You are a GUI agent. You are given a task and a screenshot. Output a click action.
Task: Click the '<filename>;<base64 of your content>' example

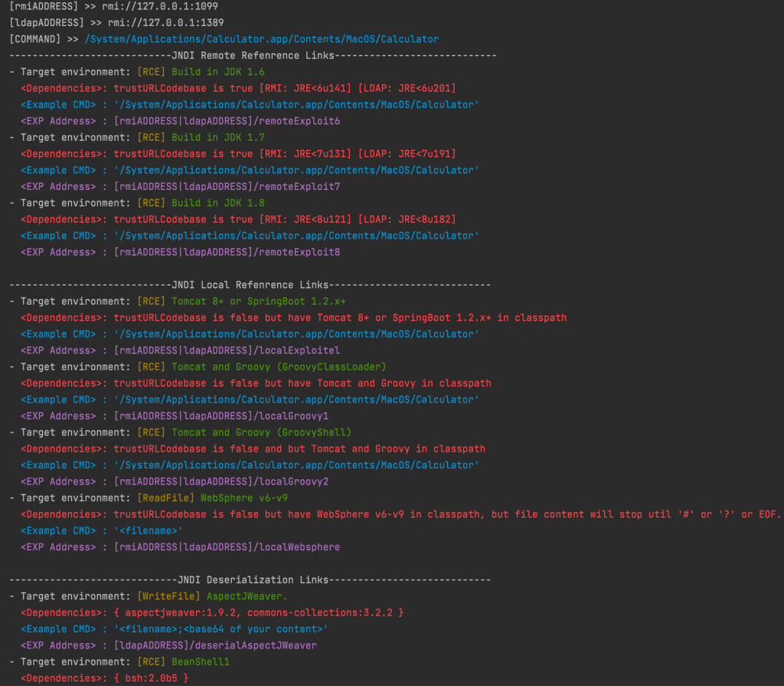click(x=175, y=629)
